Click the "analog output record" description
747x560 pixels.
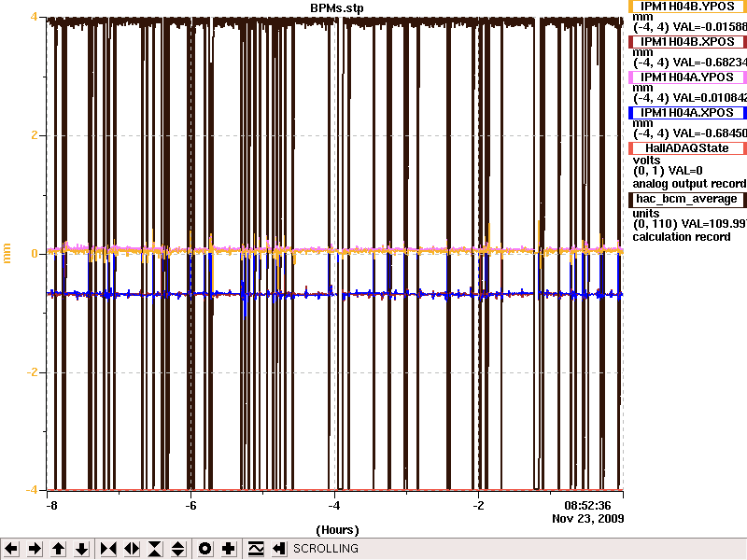[689, 184]
